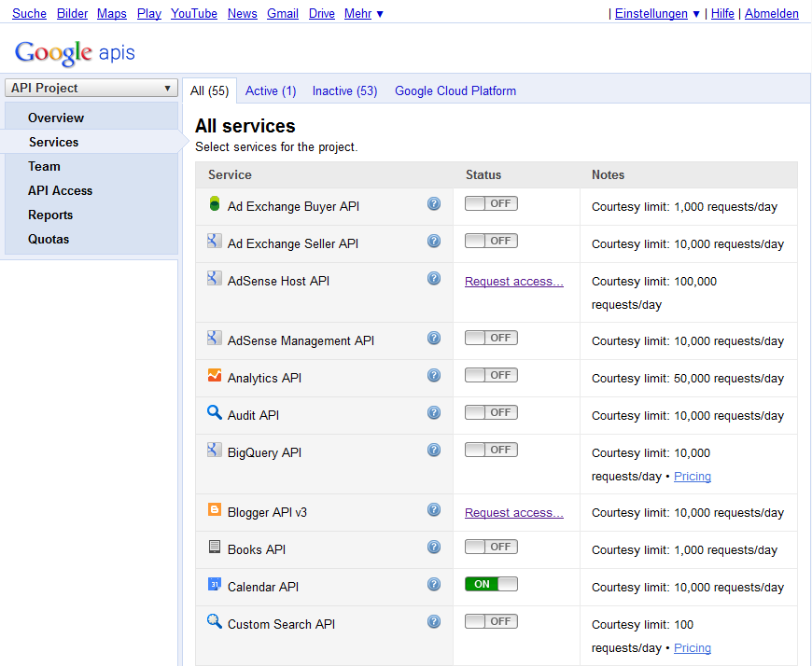
Task: Expand the Mehr menu in top bar
Action: [364, 13]
